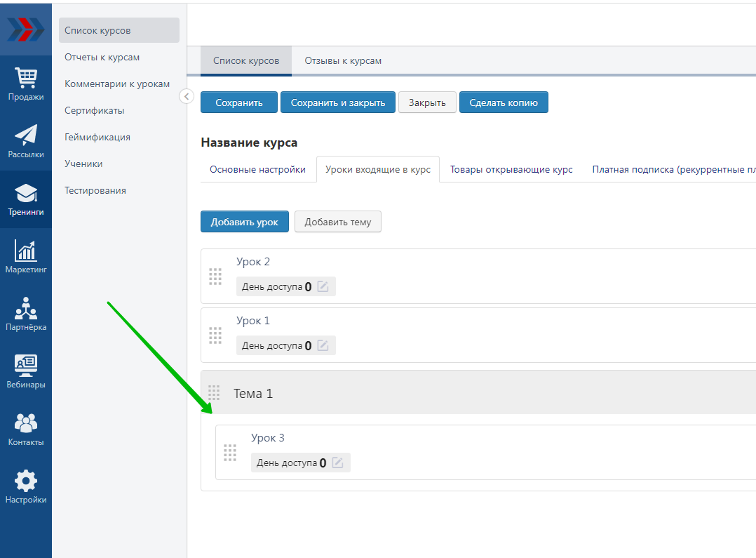Click the Сделать копию button
This screenshot has width=756, height=558.
click(x=504, y=102)
